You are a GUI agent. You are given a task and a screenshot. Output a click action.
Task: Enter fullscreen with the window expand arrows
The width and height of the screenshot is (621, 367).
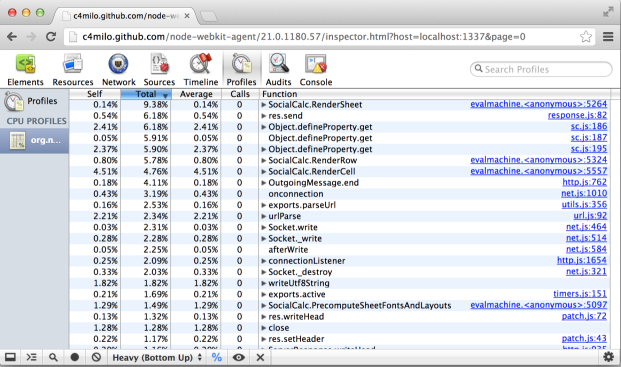tap(608, 12)
